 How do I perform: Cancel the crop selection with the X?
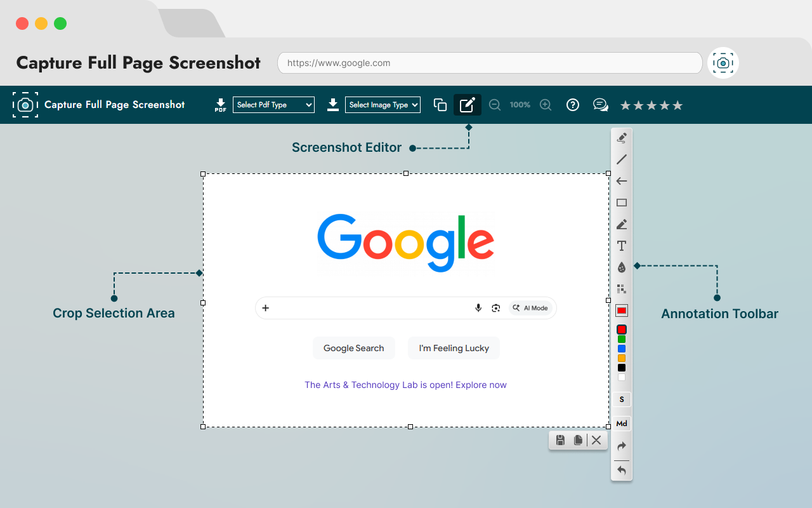pos(596,440)
